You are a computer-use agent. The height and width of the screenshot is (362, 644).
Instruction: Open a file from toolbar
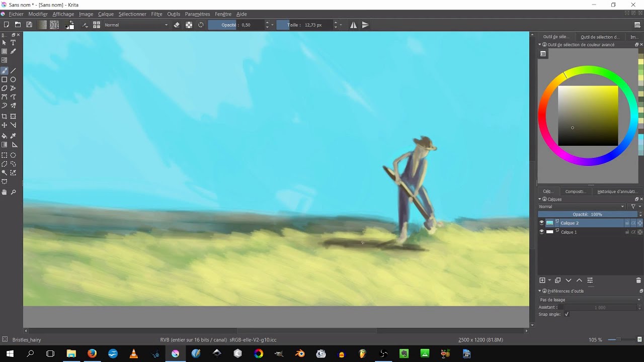18,25
